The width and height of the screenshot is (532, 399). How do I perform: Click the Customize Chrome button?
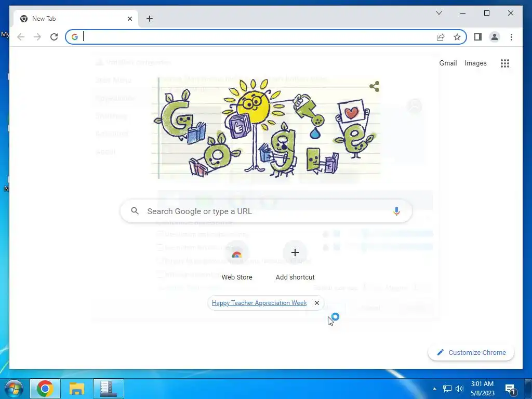pyautogui.click(x=471, y=353)
